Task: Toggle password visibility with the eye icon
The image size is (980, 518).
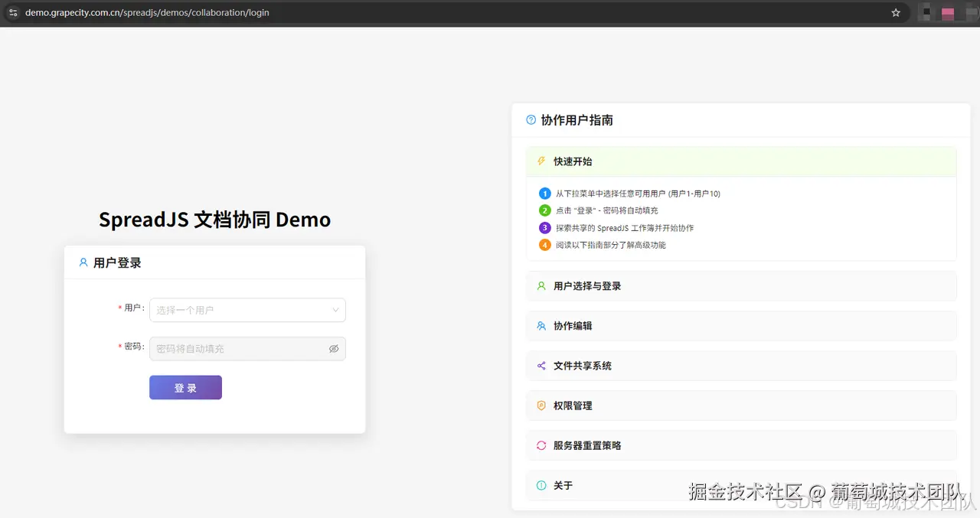Action: (334, 348)
